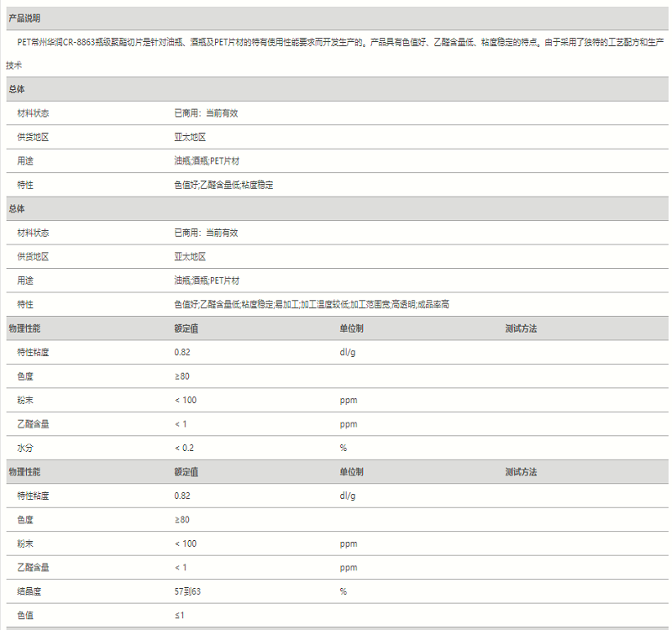
Task: Click the % unit in the 结晶度 row
Action: (x=343, y=591)
